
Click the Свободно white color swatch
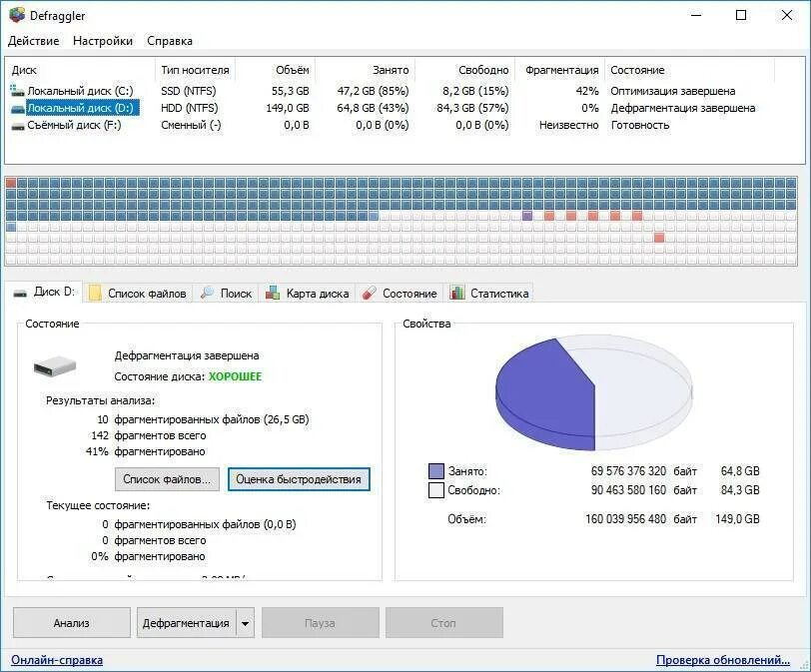(436, 490)
